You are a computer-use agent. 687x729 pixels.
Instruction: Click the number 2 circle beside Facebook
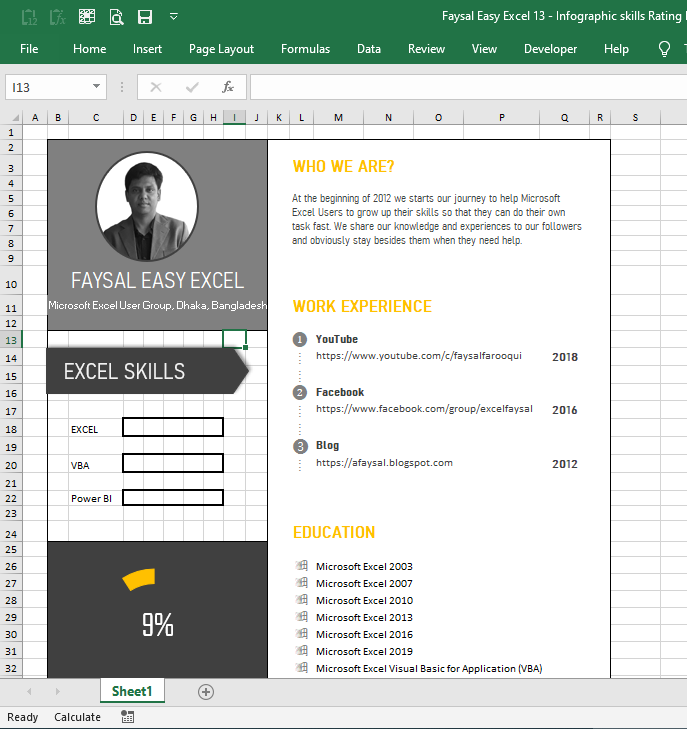(x=300, y=393)
